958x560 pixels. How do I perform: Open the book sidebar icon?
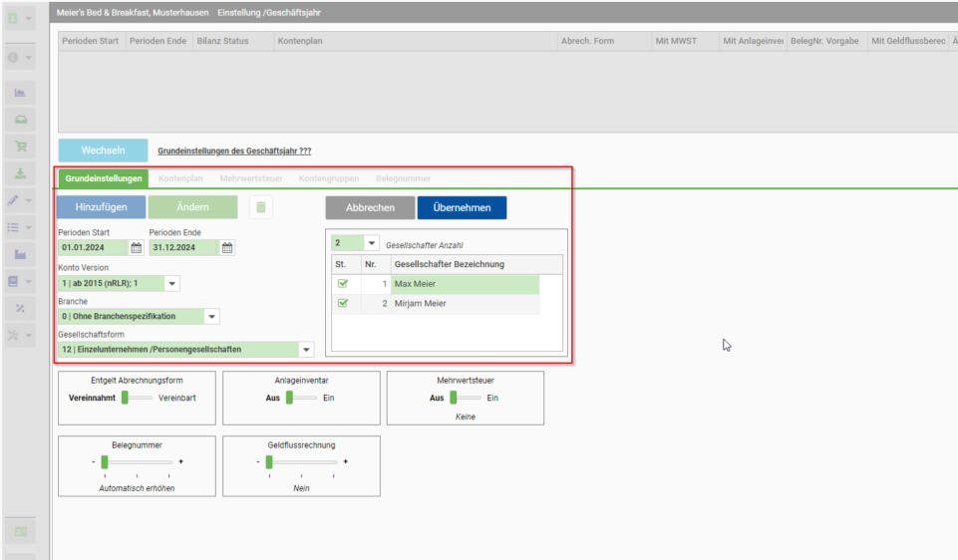pos(13,281)
